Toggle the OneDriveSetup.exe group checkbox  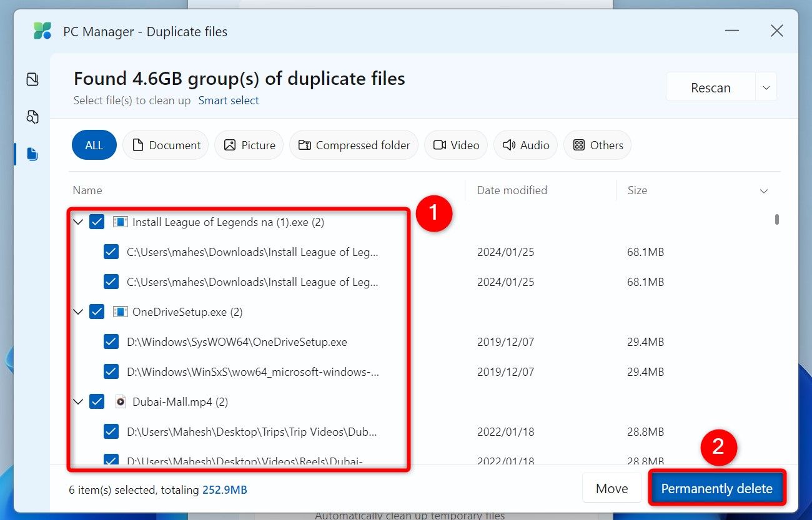97,312
